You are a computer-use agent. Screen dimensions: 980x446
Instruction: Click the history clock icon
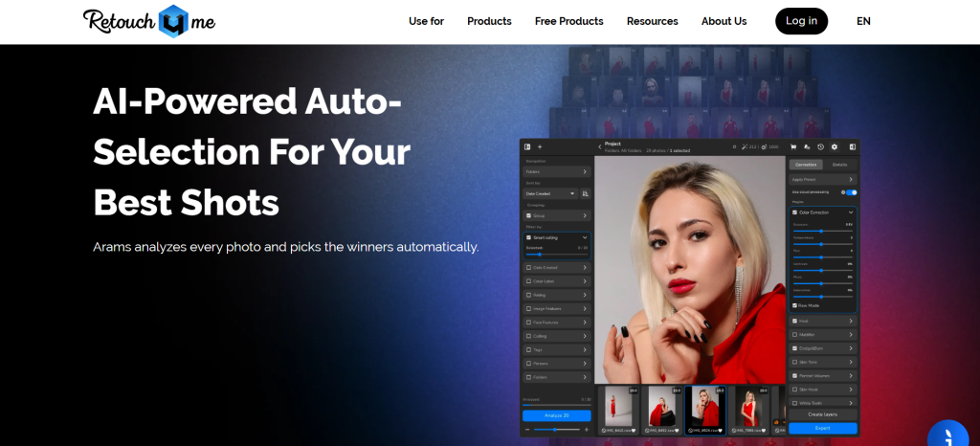pos(820,146)
